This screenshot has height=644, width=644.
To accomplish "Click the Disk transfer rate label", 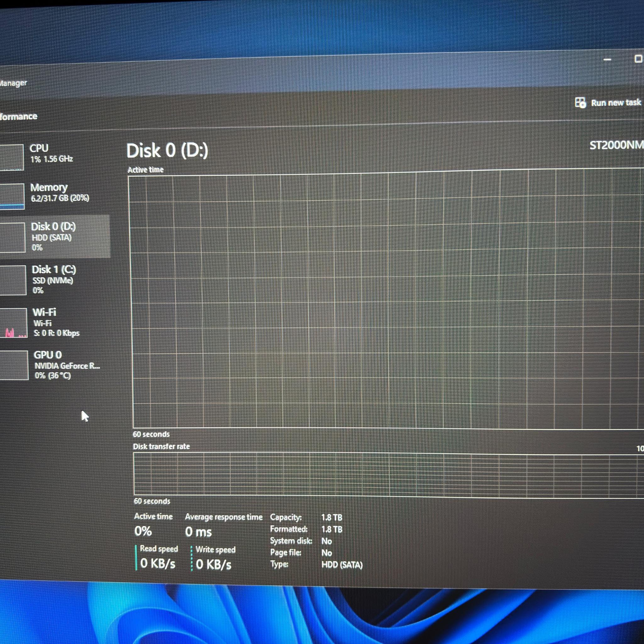I will click(x=161, y=446).
